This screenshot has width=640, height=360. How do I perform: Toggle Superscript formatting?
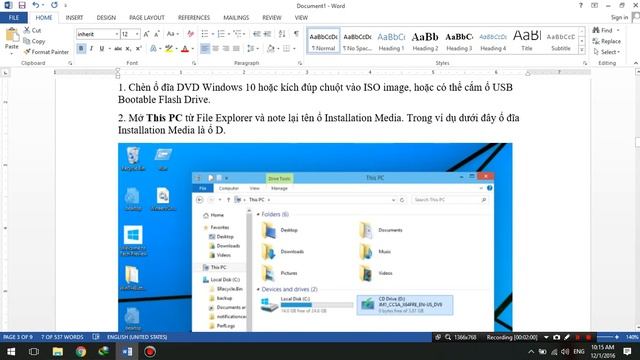[138, 49]
